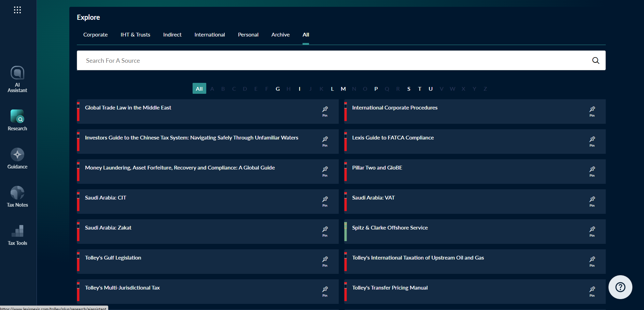Pin Saudi Arabia: VAT source

592,202
